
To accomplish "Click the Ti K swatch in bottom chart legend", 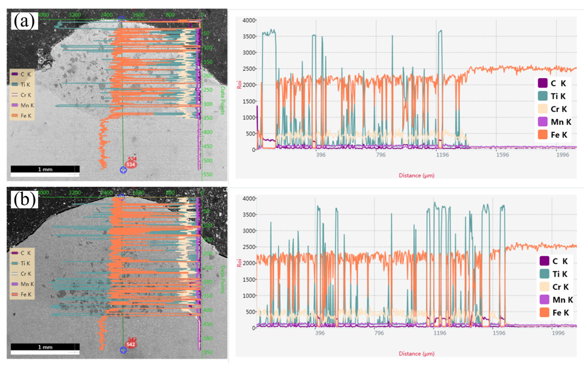I will point(544,274).
